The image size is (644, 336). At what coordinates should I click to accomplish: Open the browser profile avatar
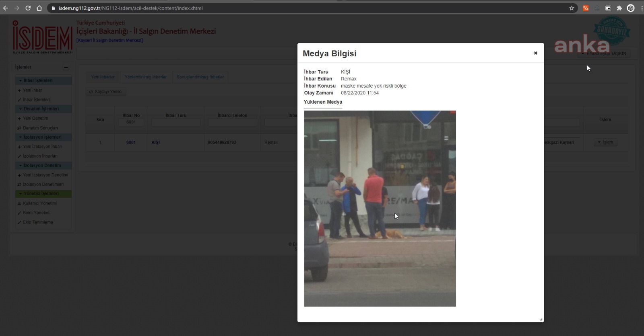pyautogui.click(x=631, y=8)
